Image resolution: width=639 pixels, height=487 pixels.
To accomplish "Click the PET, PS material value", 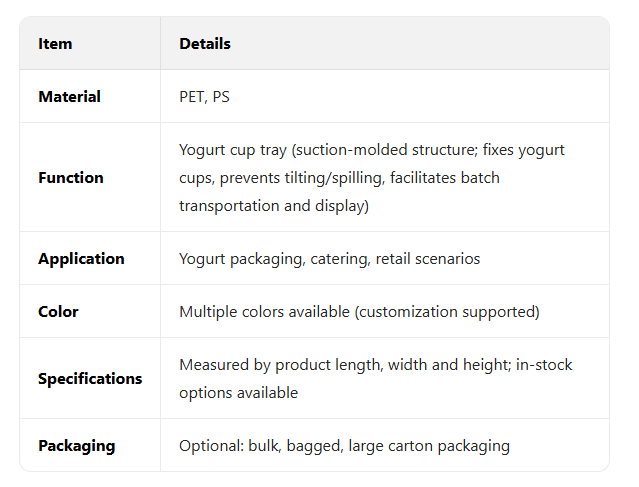I will (204, 97).
